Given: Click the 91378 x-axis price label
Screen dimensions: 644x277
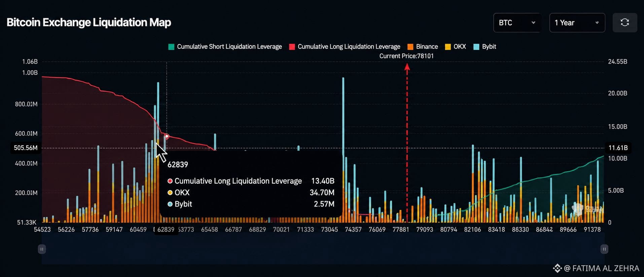Looking at the screenshot, I should coord(592,229).
